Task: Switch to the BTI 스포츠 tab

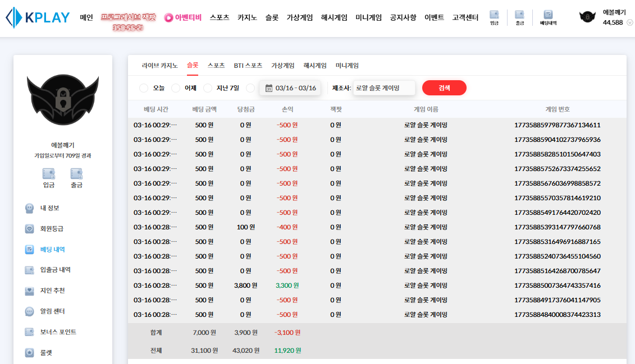Action: (248, 66)
